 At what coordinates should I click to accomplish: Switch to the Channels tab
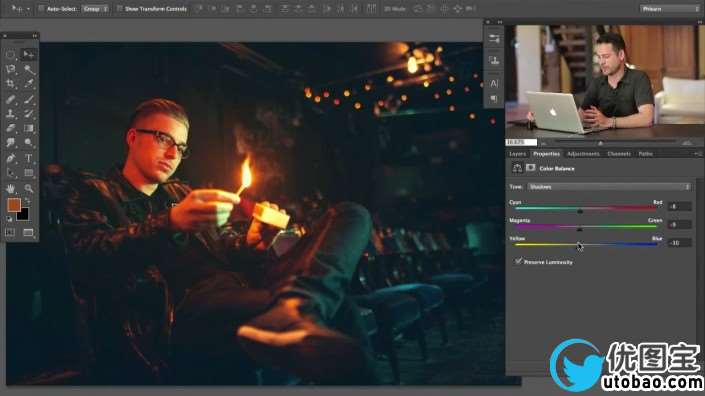pos(619,154)
